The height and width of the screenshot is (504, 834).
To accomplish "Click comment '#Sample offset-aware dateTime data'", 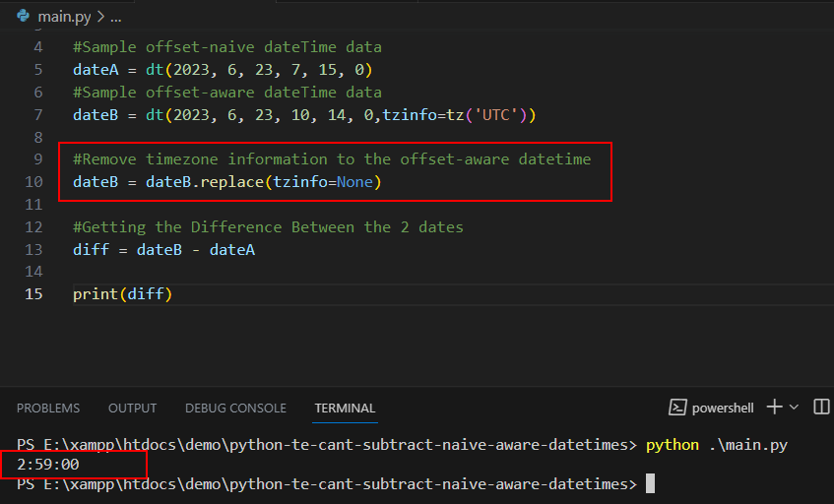I will (x=227, y=92).
